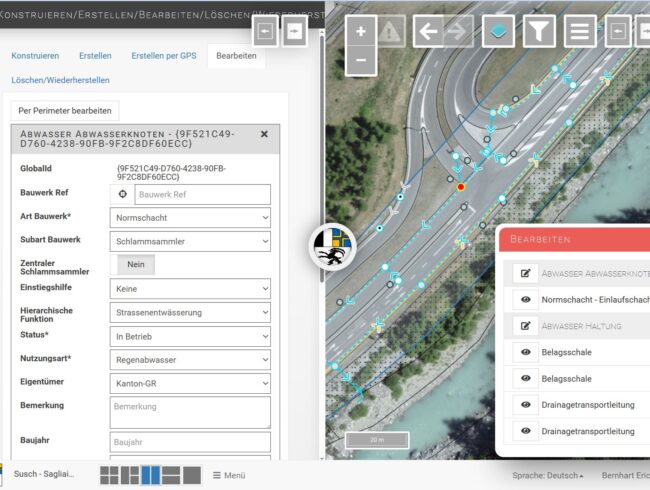The image size is (650, 490).
Task: Show the Normschacht - Einlaufschacht entry
Action: point(525,299)
